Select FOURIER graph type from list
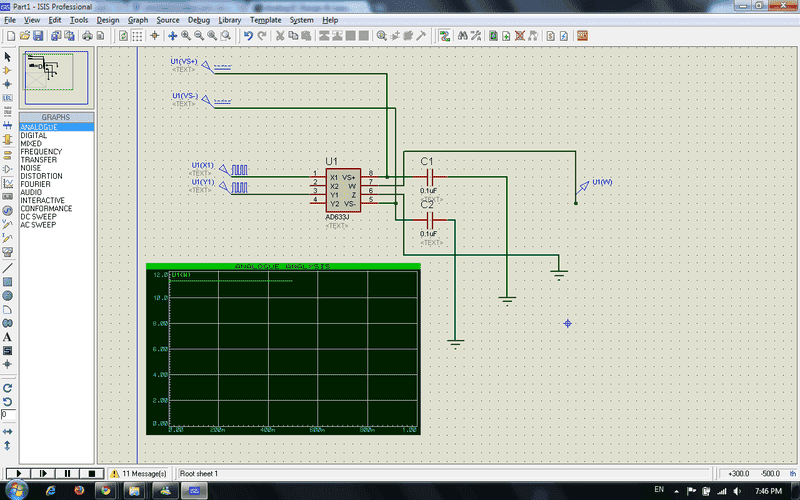 click(35, 184)
